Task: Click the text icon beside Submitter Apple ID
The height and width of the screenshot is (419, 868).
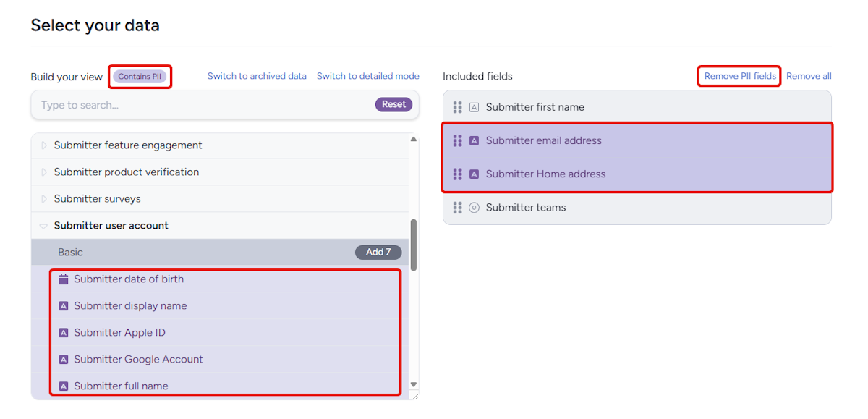Action: pos(64,333)
